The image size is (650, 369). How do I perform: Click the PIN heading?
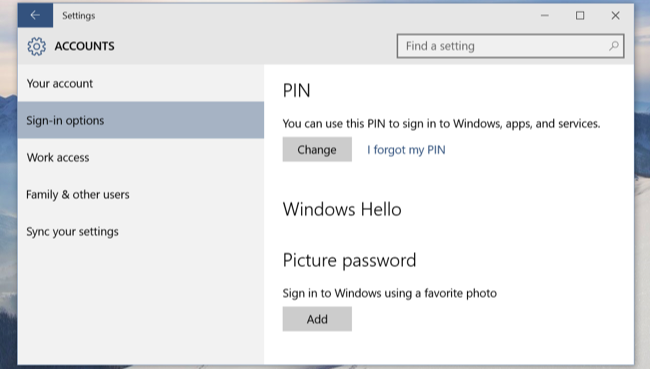pos(296,90)
